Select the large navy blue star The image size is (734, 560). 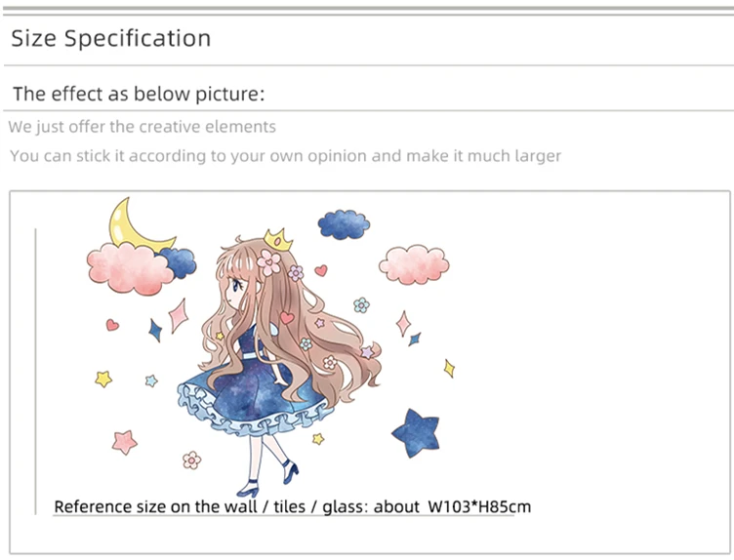click(417, 434)
